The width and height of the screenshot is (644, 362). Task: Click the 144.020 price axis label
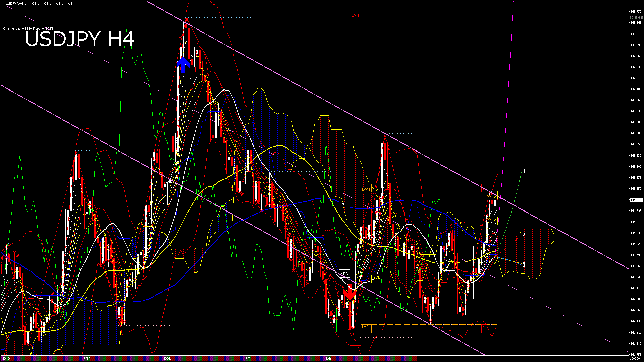[636, 244]
